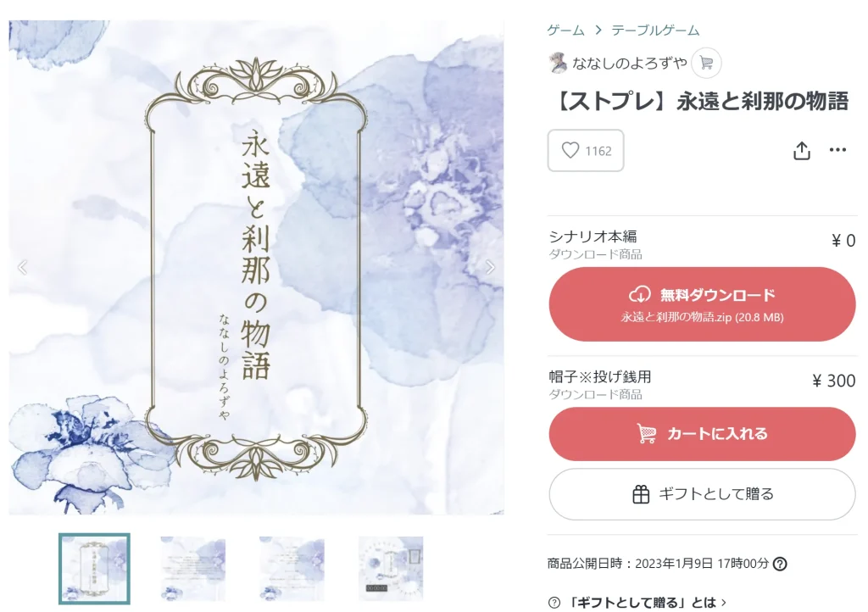Open the three-dots more options menu
868x612 pixels.
pyautogui.click(x=837, y=150)
